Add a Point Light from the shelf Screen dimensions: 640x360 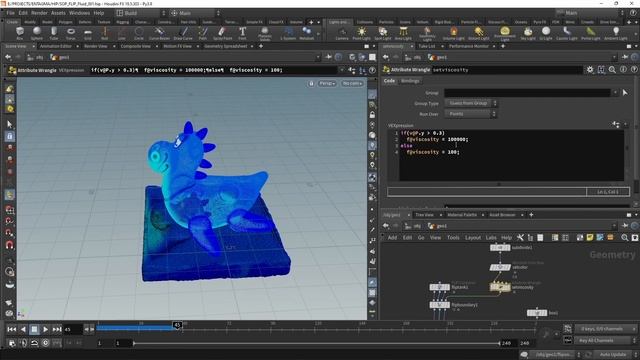[362, 33]
